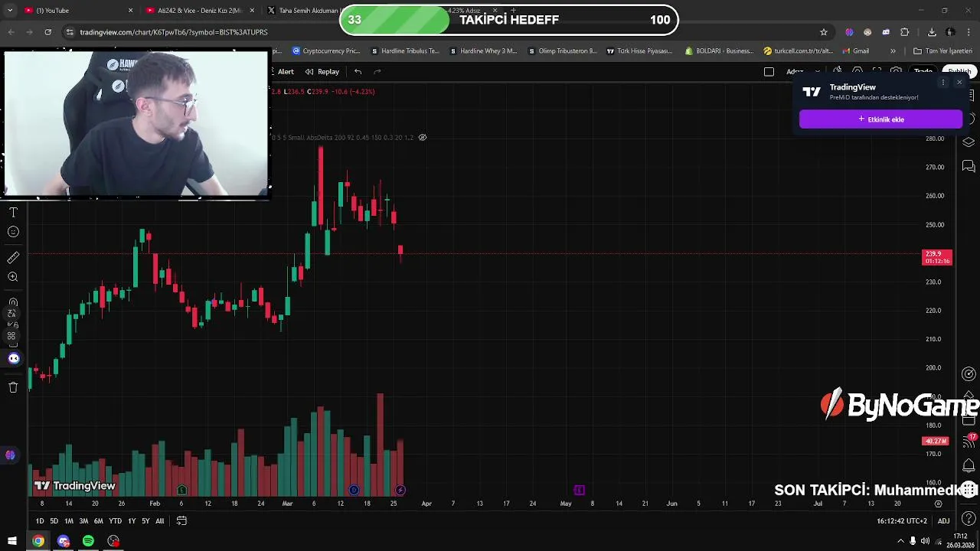The width and height of the screenshot is (980, 551).
Task: Open the news feed icon with 17 badge
Action: pos(969,442)
